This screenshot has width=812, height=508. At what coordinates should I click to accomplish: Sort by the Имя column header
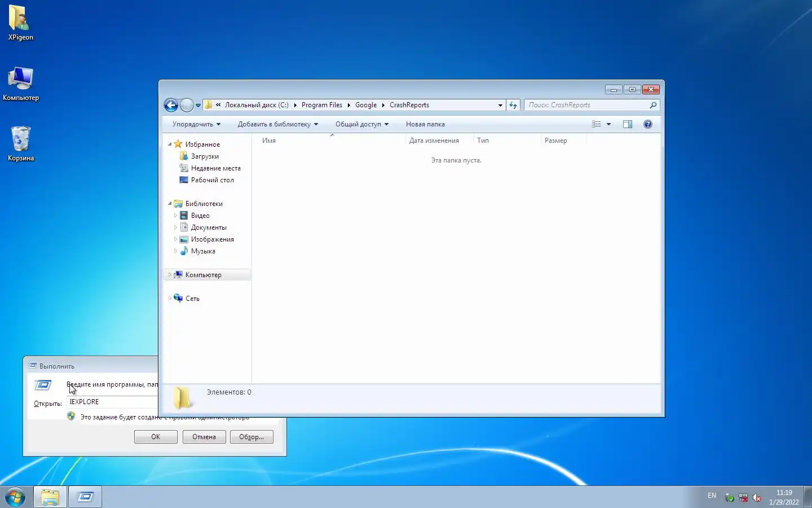[332, 141]
